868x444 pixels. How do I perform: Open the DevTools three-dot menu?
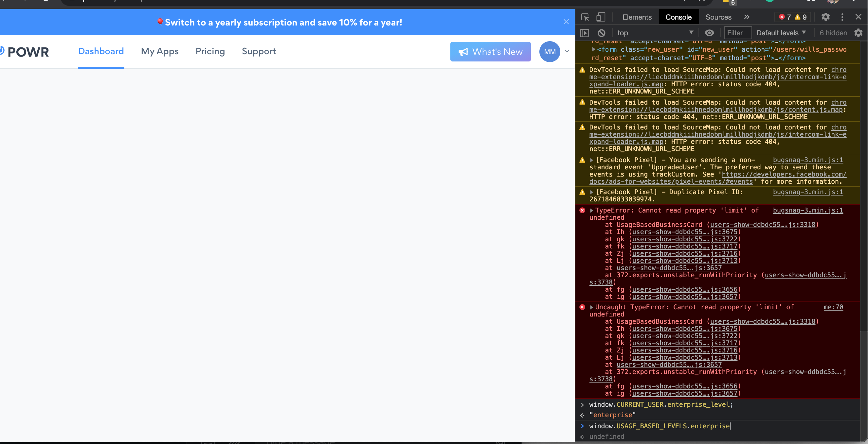[x=842, y=17]
